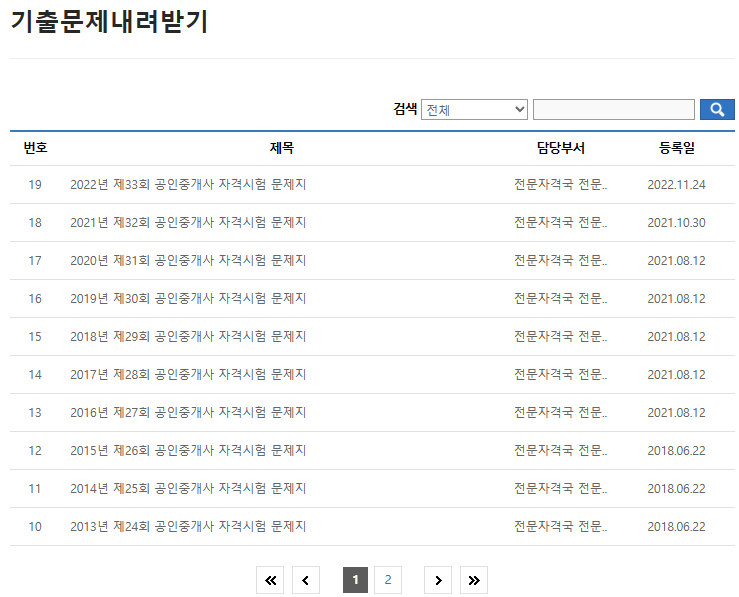Click 전문자격국 전문.. in row 10
739x597 pixels.
pyautogui.click(x=560, y=526)
